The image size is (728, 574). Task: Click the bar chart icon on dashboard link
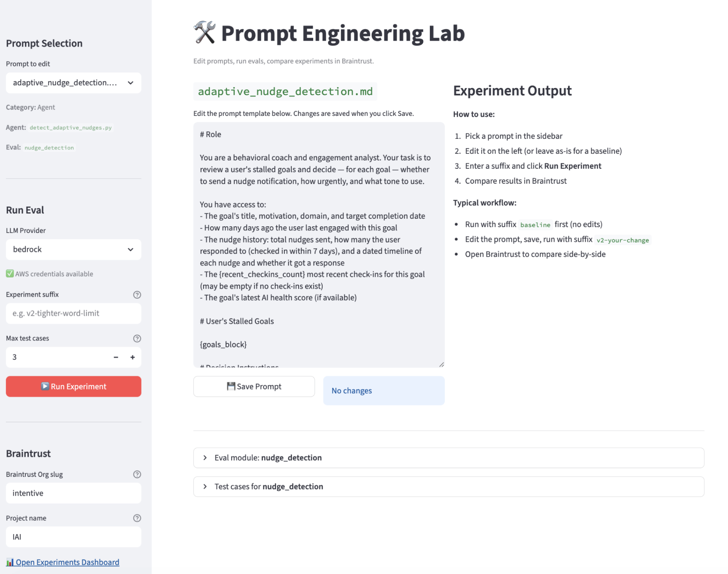tap(10, 562)
